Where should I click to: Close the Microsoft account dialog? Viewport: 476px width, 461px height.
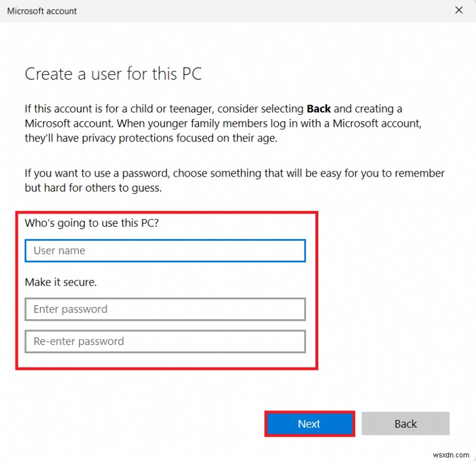tap(459, 10)
